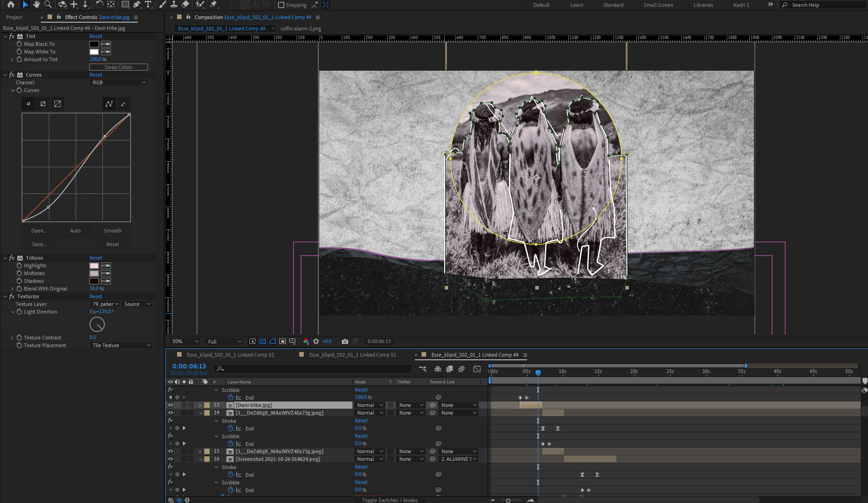Enable the Snapping checkbox
Viewport: 868px width, 503px height.
pos(281,5)
